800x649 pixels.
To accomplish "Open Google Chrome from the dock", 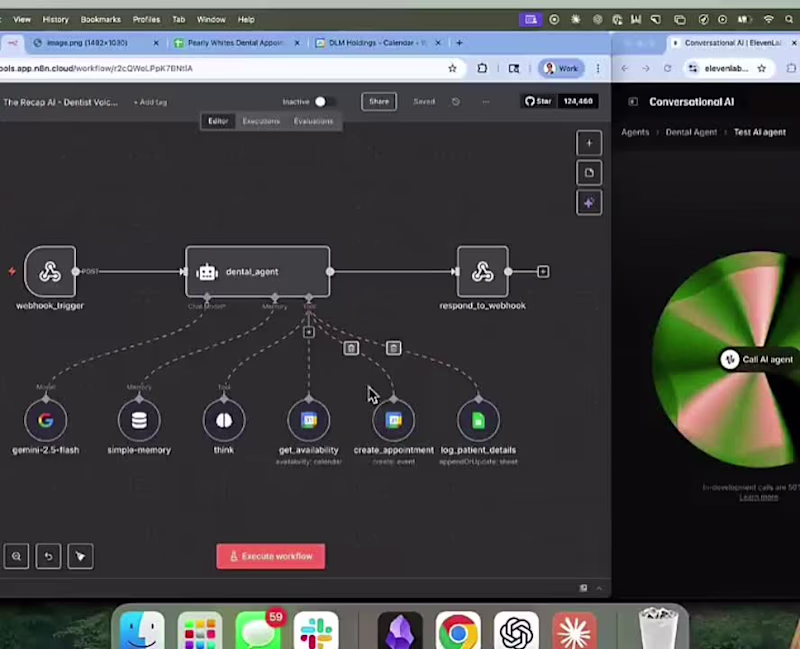I will (x=458, y=631).
